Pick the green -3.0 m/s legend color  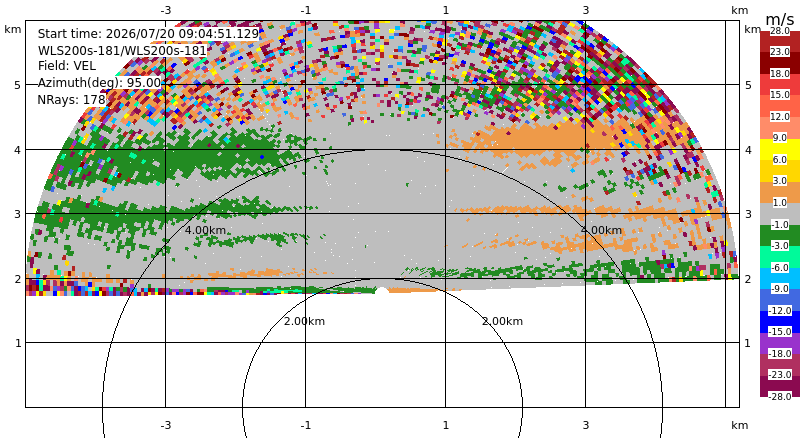[780, 235]
